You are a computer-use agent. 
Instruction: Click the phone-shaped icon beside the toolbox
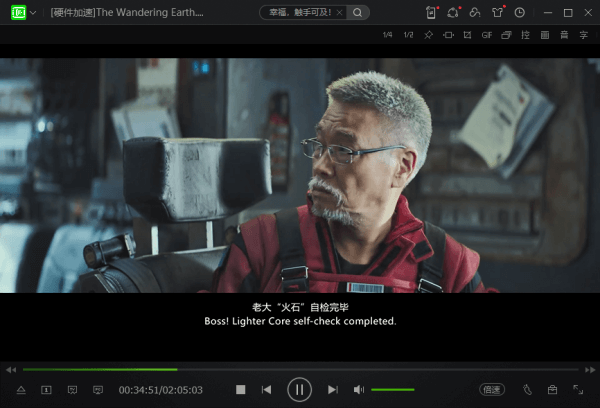click(527, 390)
